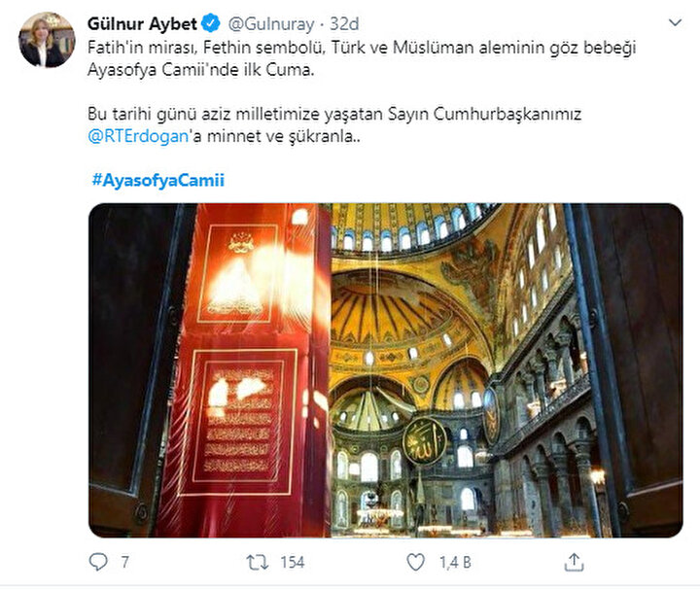Open the 32d timestamp link
The image size is (700, 590).
(x=344, y=23)
